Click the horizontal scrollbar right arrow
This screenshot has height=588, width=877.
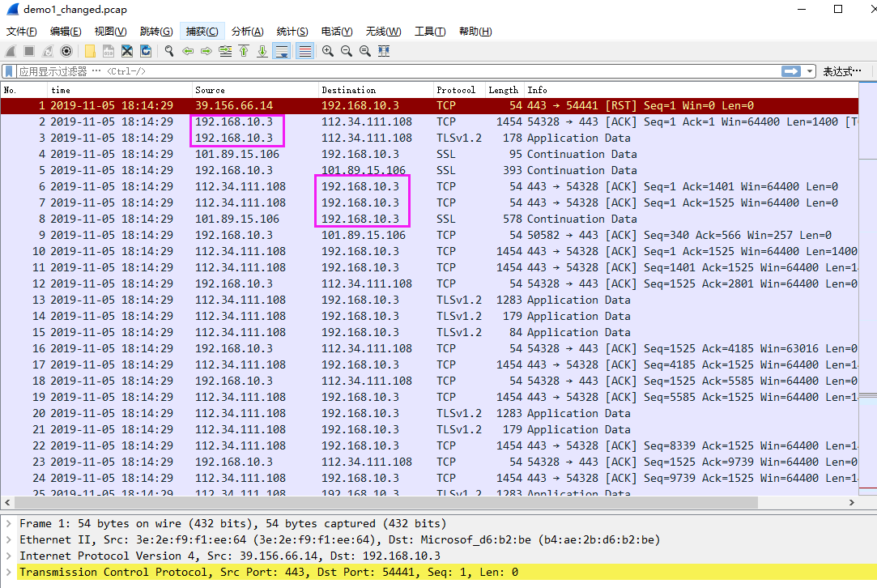coord(851,502)
